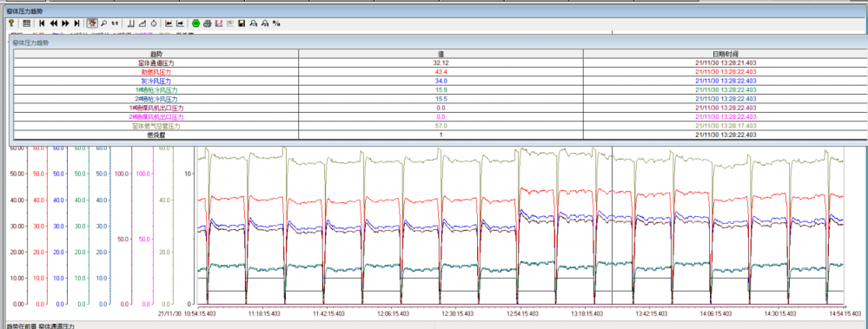Select the statistics area chart icon
This screenshot has width=868, height=329.
pos(142,23)
